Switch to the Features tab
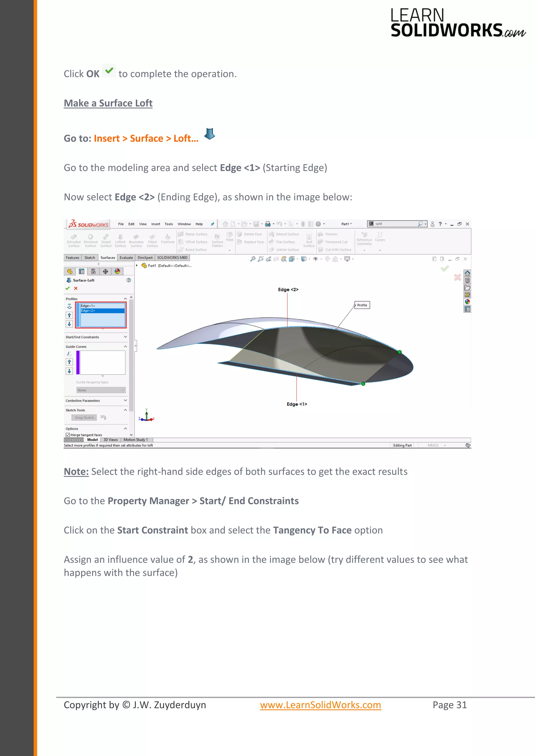Screen dimensions: 535x756 click(72, 258)
